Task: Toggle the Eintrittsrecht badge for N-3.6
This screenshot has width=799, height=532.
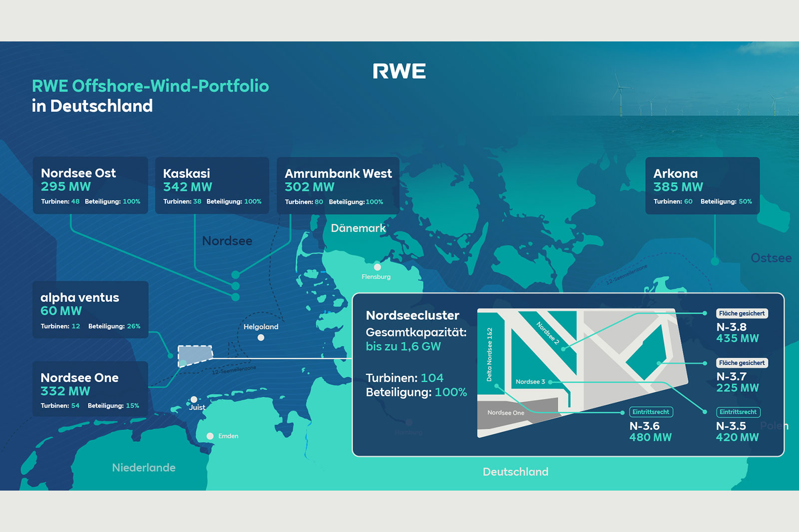Action: pos(652,412)
